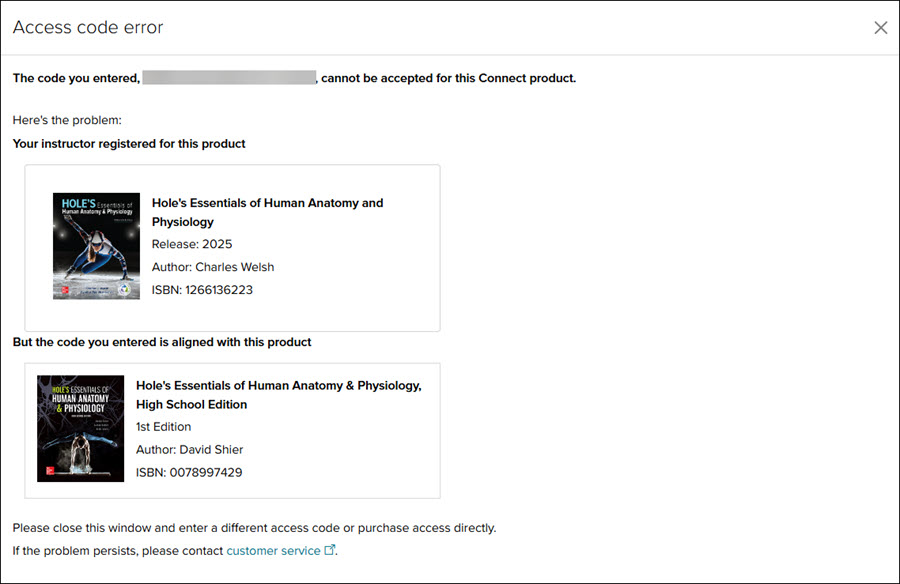900x584 pixels.
Task: Click the red McGraw Hill logo on gymnast cover
Action: 50,471
